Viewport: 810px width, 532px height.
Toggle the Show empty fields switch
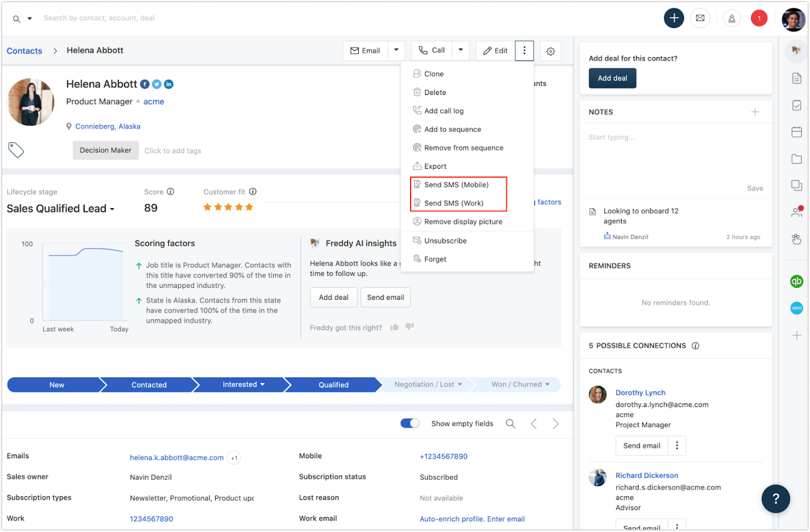(x=410, y=423)
